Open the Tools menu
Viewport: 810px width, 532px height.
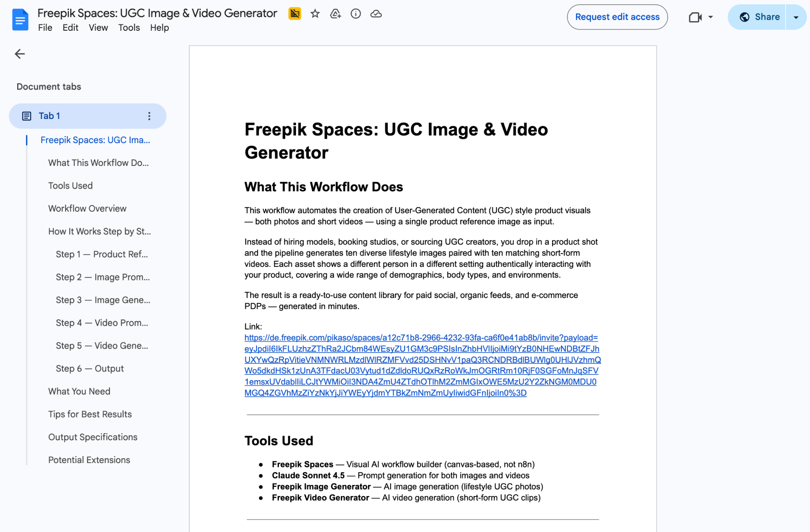[x=129, y=28]
